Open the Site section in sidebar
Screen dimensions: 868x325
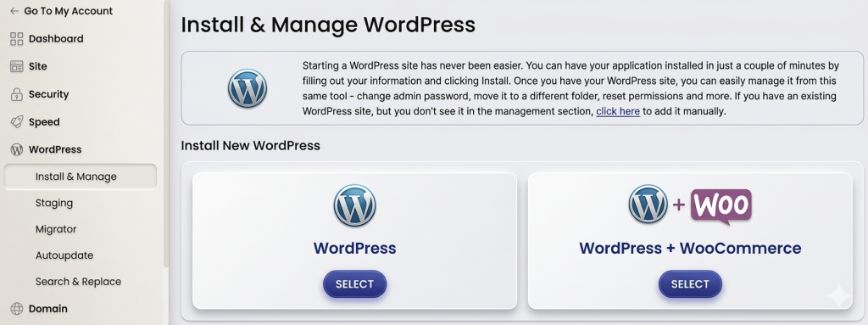click(37, 66)
